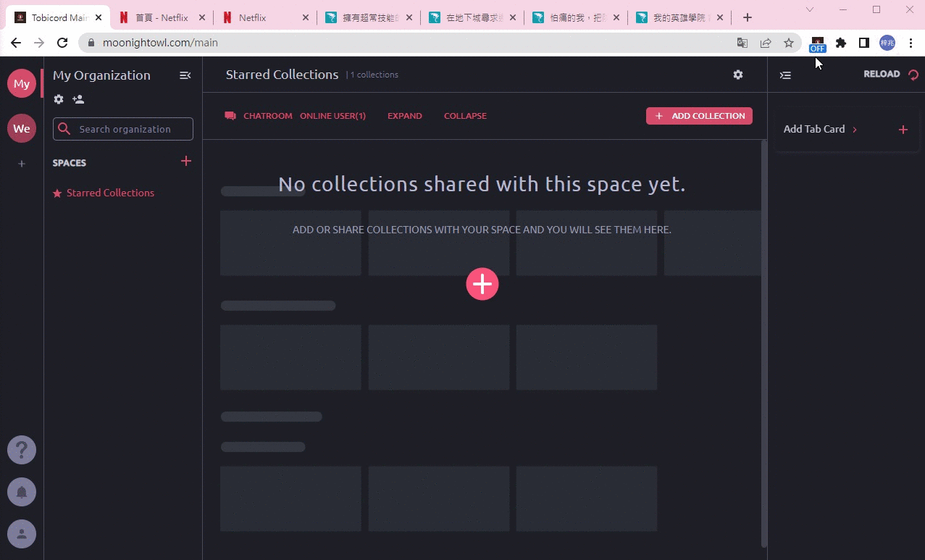Expand the Add Tab Card chevron
The image size is (925, 560).
tap(855, 130)
